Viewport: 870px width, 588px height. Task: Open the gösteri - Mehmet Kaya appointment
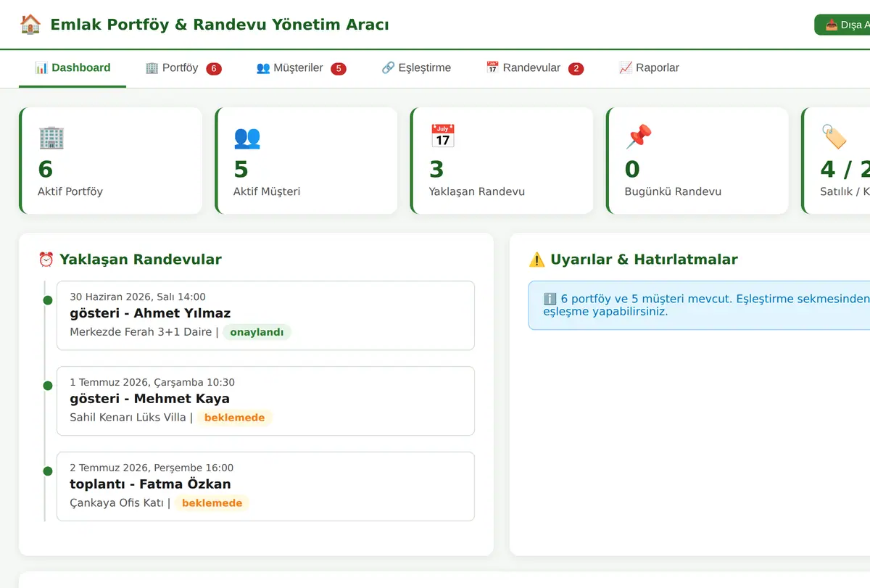265,401
